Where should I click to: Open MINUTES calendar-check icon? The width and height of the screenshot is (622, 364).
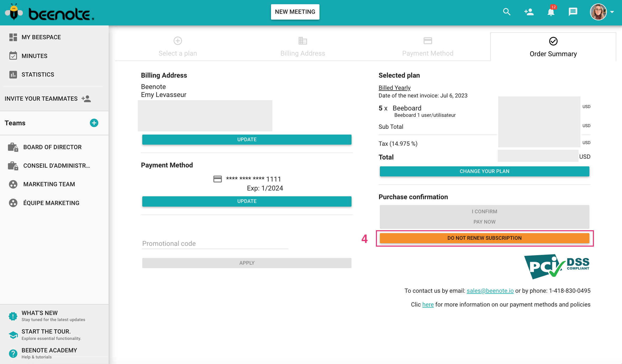(x=13, y=56)
